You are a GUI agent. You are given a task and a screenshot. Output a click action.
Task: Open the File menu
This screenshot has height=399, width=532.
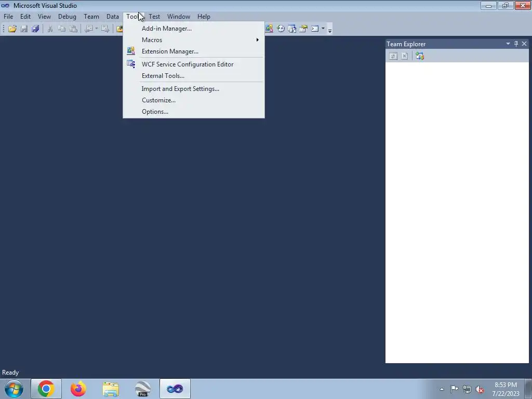tap(8, 16)
